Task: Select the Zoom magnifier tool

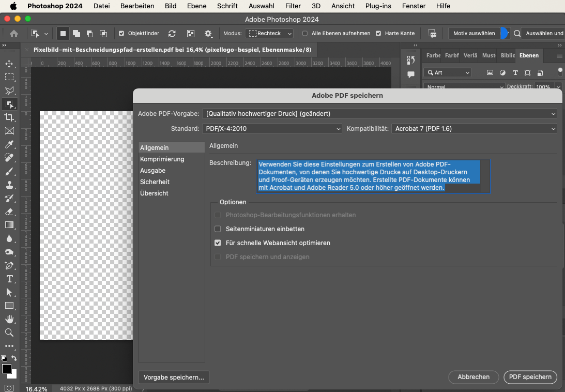Action: (x=9, y=333)
